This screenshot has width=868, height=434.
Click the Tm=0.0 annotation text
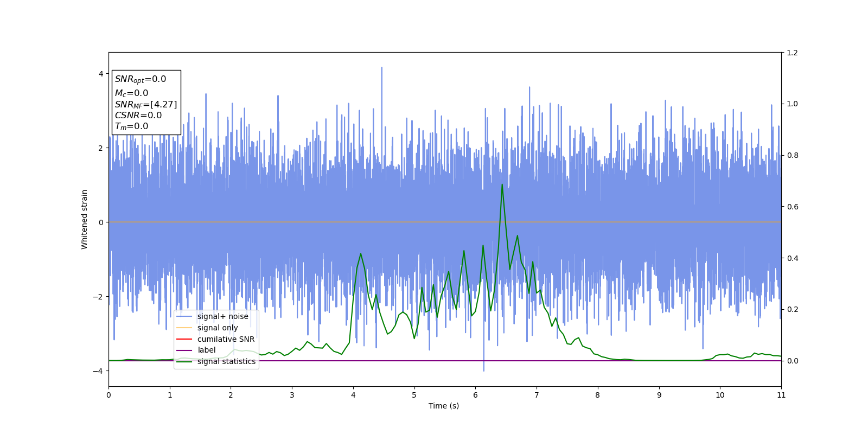[131, 126]
